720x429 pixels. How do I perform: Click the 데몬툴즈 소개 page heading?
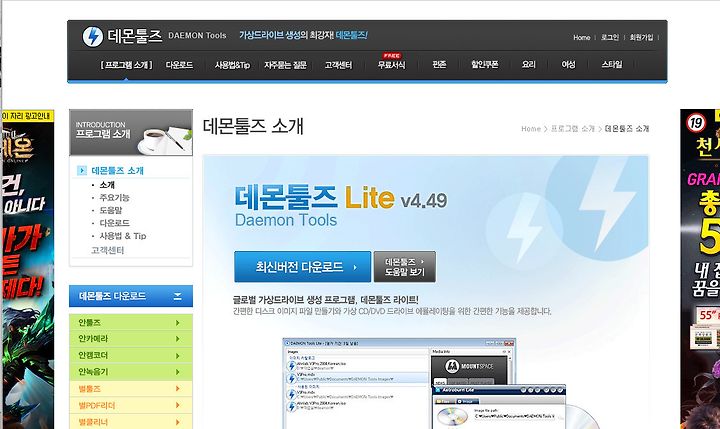pos(253,126)
